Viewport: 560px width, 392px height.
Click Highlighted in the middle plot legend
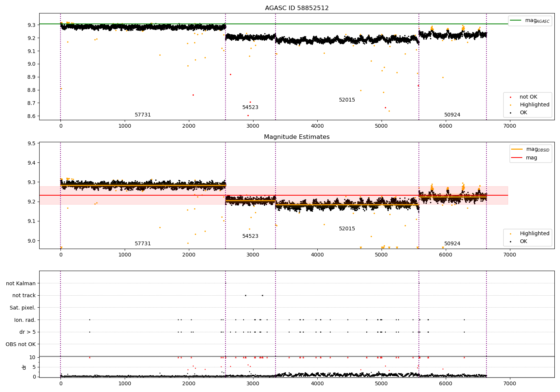tap(535, 234)
